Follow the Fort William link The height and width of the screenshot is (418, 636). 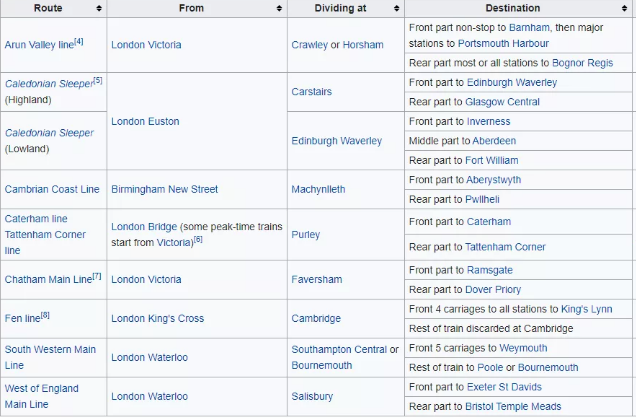(492, 160)
